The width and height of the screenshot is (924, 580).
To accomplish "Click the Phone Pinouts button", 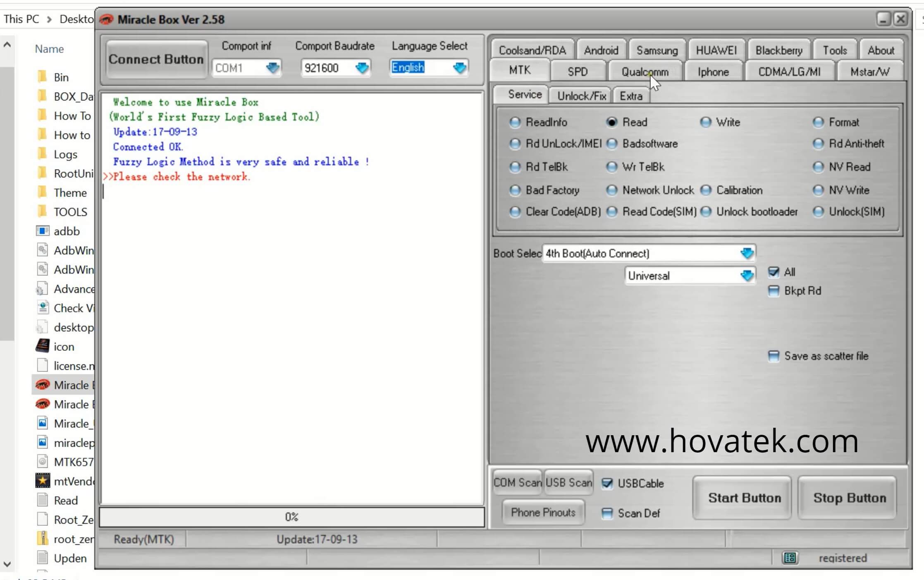I will 543,513.
